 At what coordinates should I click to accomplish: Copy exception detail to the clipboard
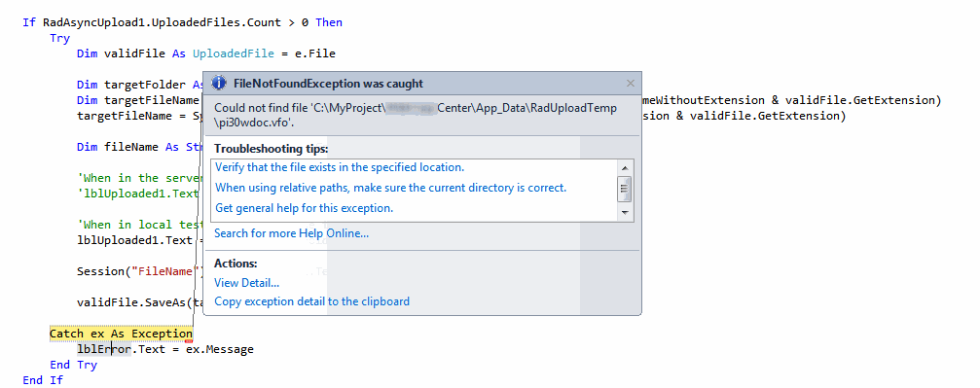(x=311, y=301)
